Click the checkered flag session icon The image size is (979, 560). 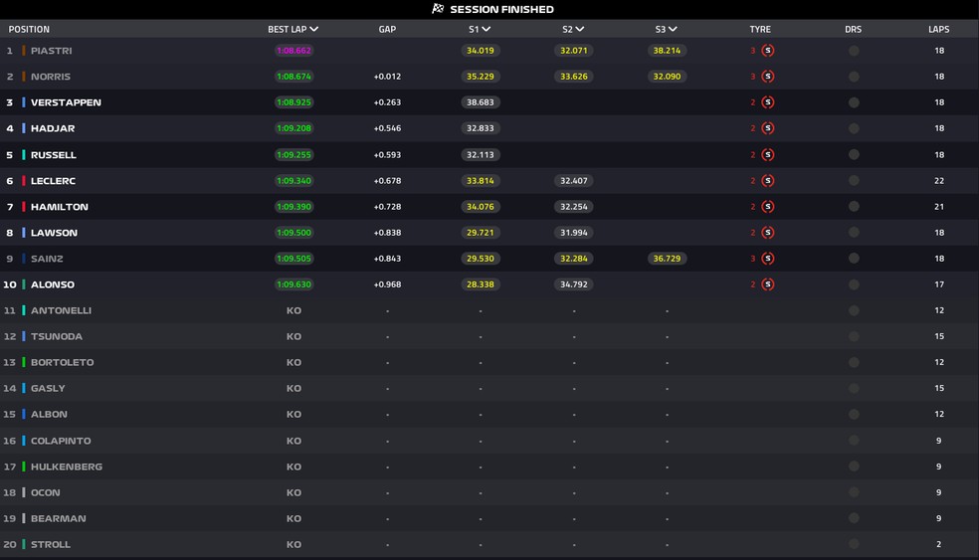pos(438,9)
